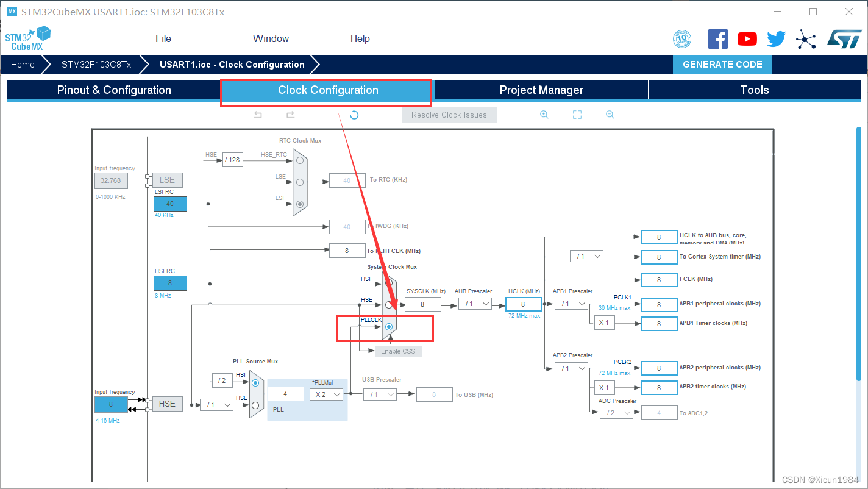The image size is (868, 489).
Task: Click the ST community network icon
Action: click(806, 39)
